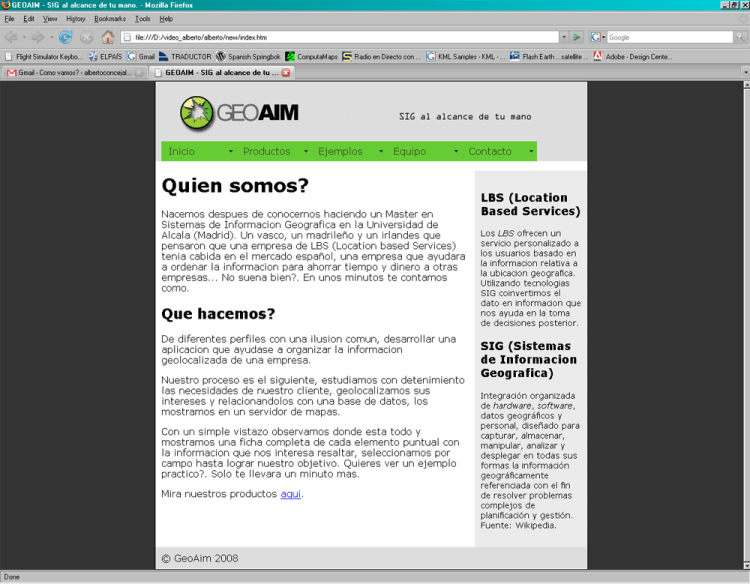
Task: Open the Tools menu
Action: pyautogui.click(x=143, y=19)
